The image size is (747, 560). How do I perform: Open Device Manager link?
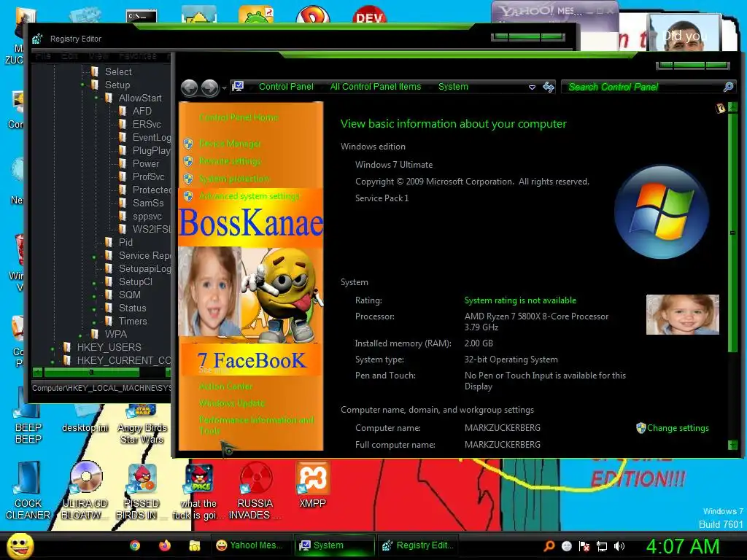(x=230, y=144)
